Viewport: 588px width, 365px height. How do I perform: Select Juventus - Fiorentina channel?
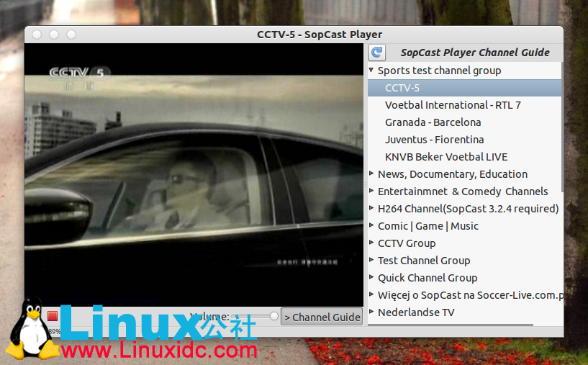click(x=434, y=140)
